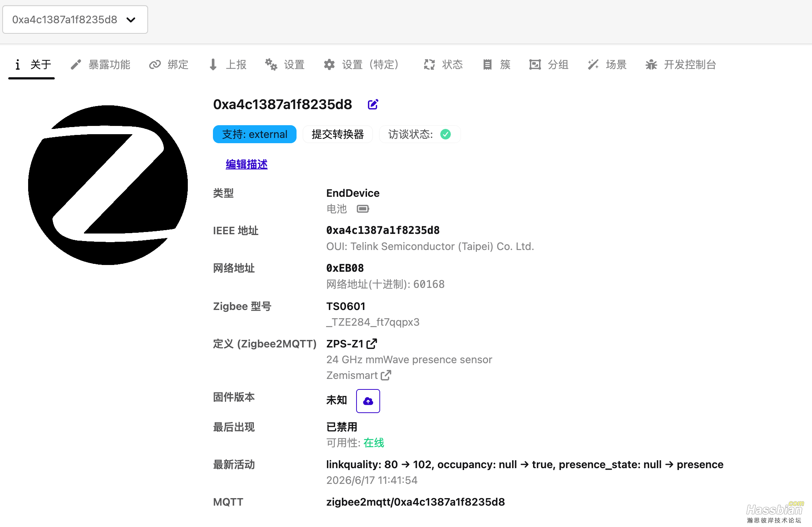Click the down-arrow icon for 上报

[x=213, y=65]
